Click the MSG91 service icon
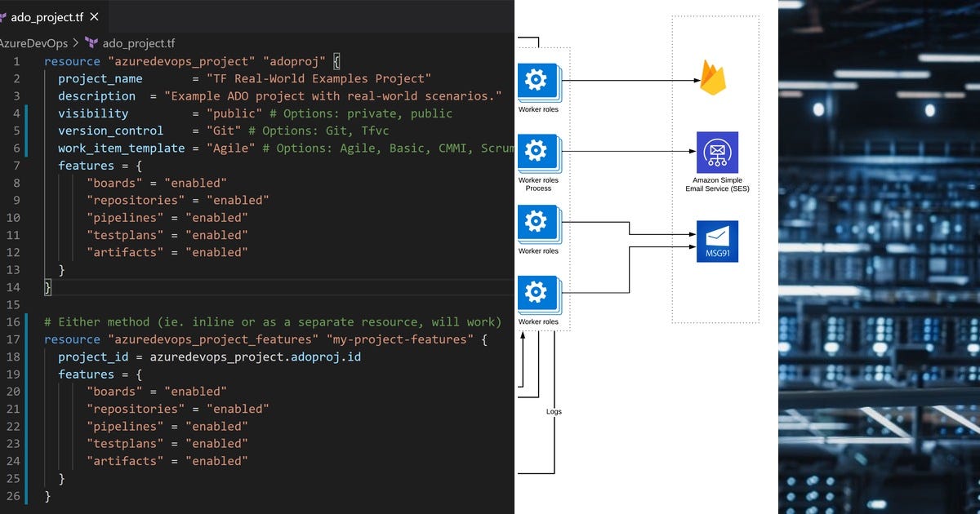 717,241
